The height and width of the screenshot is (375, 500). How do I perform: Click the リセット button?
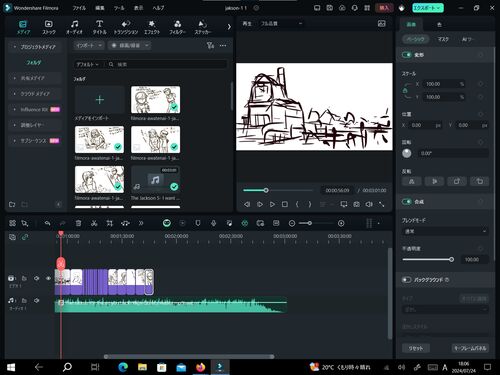(x=416, y=348)
